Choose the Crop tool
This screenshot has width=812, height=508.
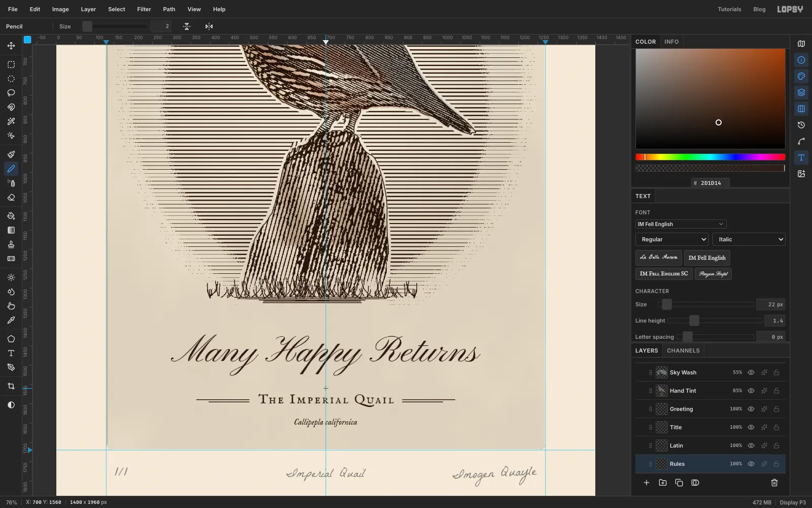tap(11, 386)
